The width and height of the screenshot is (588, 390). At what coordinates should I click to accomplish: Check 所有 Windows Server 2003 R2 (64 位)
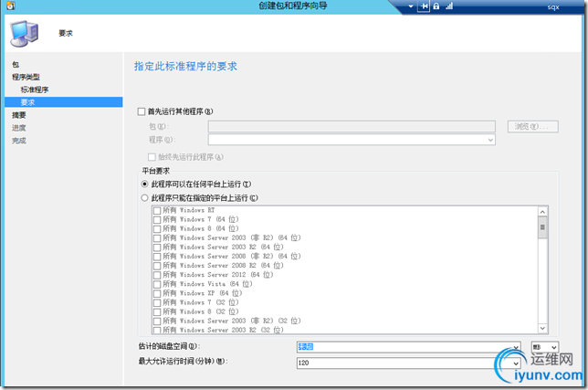point(157,248)
